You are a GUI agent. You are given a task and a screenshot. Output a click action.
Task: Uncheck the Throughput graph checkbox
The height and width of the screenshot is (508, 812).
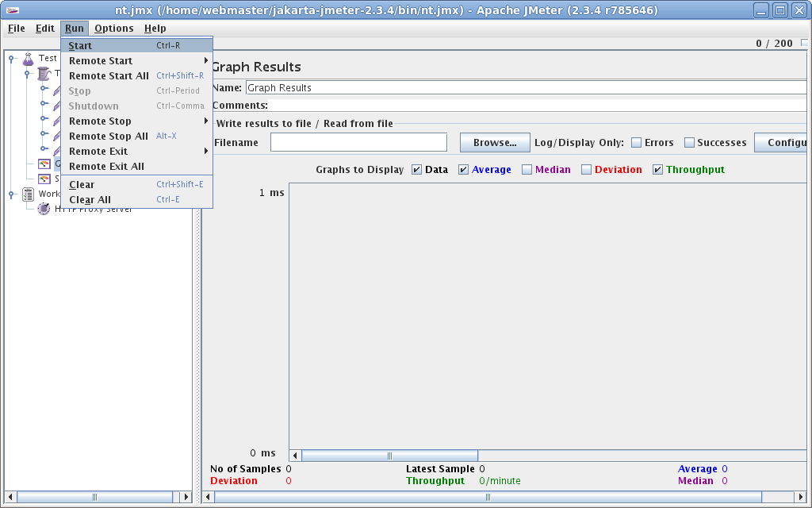coord(657,170)
